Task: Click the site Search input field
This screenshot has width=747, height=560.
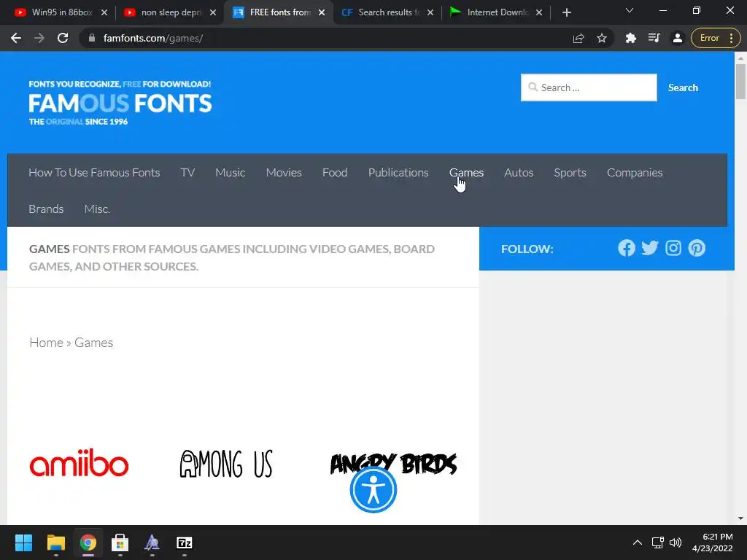Action: [589, 87]
